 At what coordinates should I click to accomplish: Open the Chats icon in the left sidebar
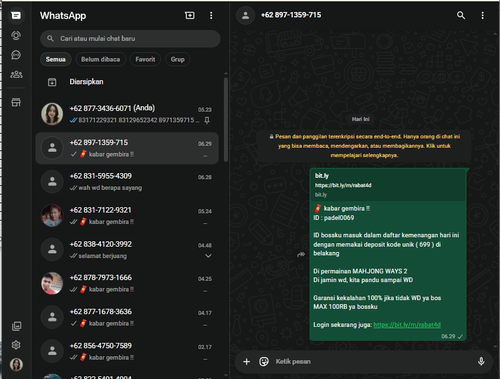pos(16,15)
